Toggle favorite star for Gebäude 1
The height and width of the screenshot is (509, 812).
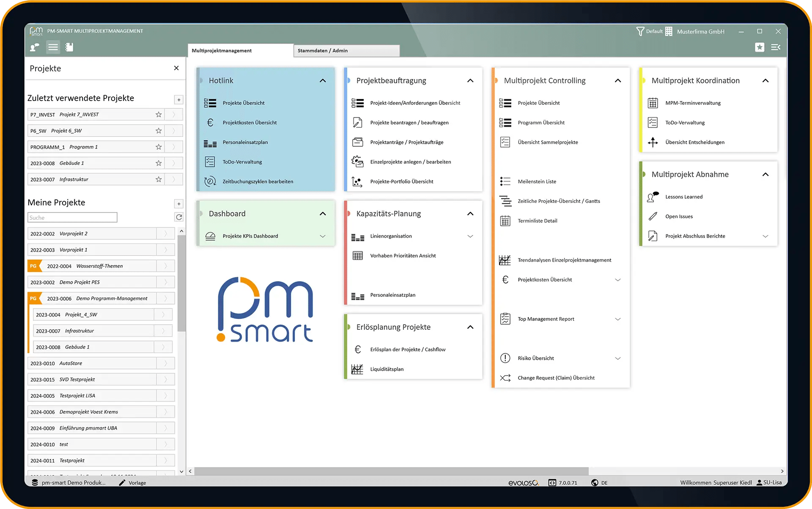coord(159,163)
